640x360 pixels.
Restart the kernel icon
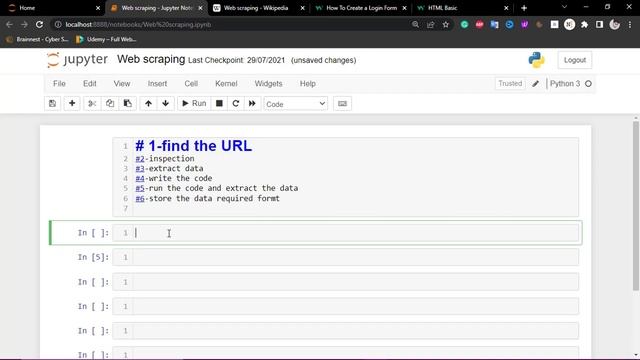coord(236,104)
